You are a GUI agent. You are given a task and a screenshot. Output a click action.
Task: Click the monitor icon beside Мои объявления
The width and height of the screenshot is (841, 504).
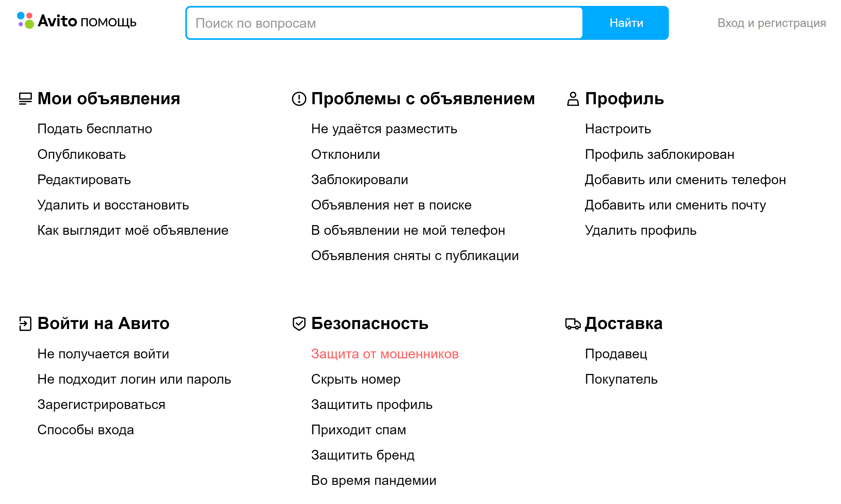[25, 99]
